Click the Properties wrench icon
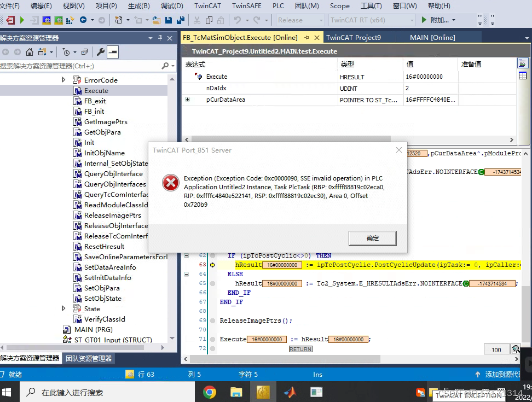This screenshot has width=532, height=402. [100, 52]
